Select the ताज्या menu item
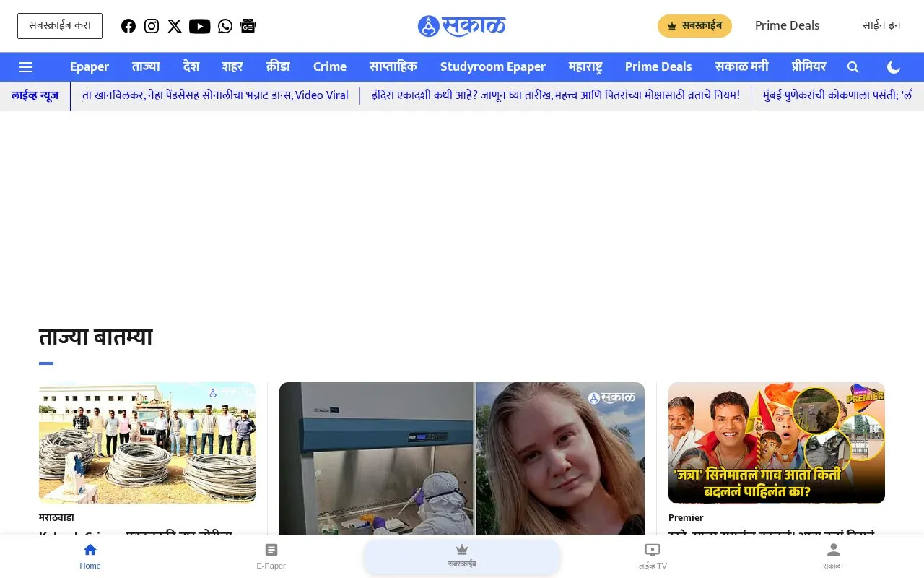 [x=146, y=67]
